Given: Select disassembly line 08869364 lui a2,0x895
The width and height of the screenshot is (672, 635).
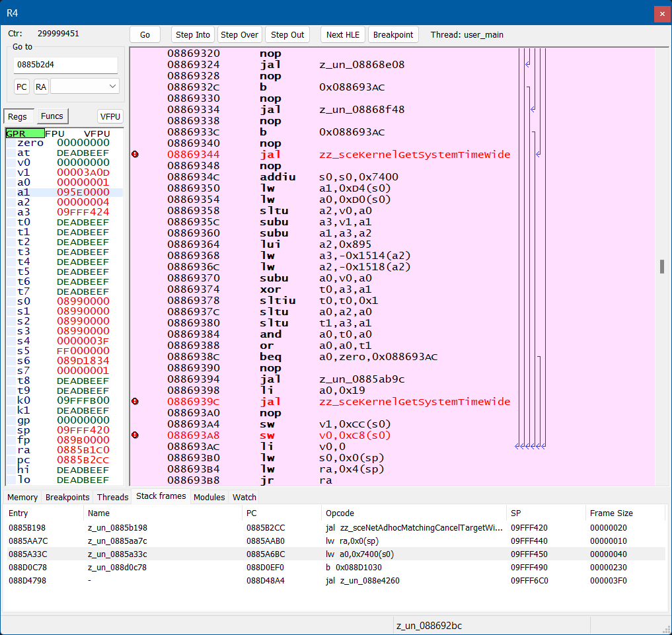Looking at the screenshot, I should click(x=392, y=244).
